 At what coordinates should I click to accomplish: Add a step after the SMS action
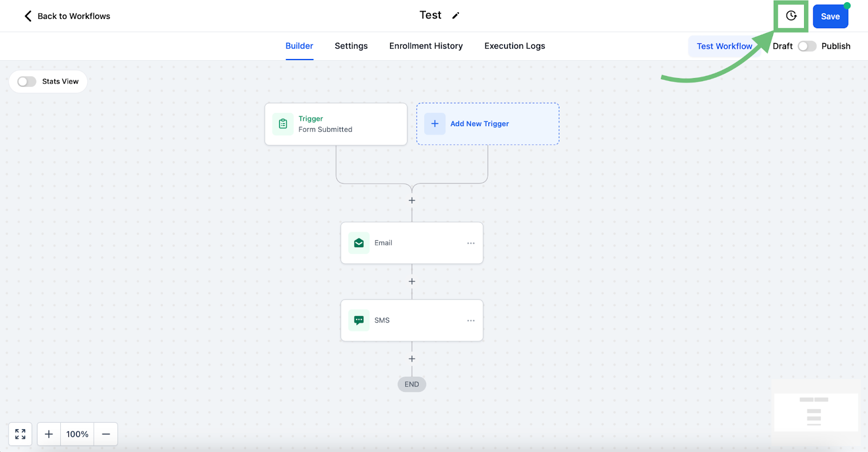[x=412, y=359]
